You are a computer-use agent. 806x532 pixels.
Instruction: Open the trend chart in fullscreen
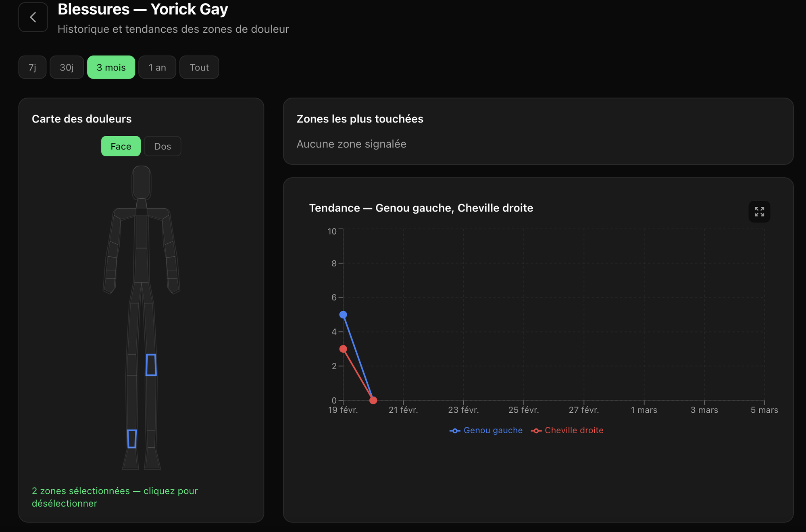[x=759, y=212]
